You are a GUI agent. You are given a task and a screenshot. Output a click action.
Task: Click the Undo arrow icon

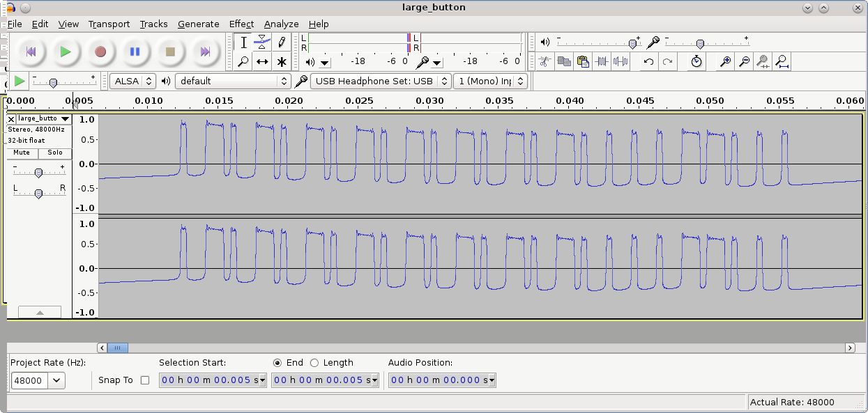point(648,61)
